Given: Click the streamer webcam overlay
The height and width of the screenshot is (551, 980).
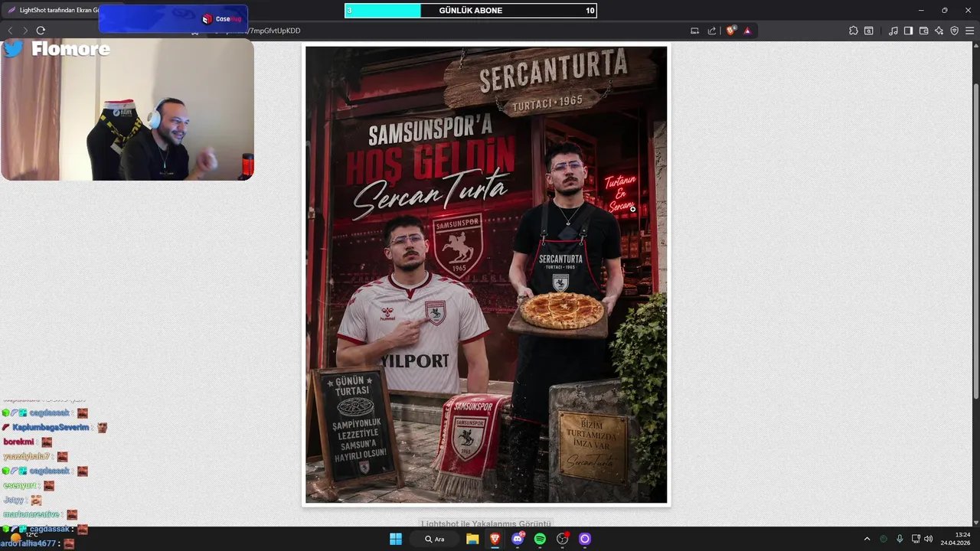Looking at the screenshot, I should (127, 109).
